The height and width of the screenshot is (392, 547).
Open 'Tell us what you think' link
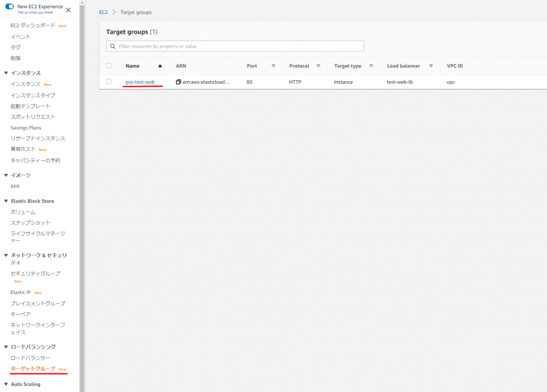(x=35, y=13)
